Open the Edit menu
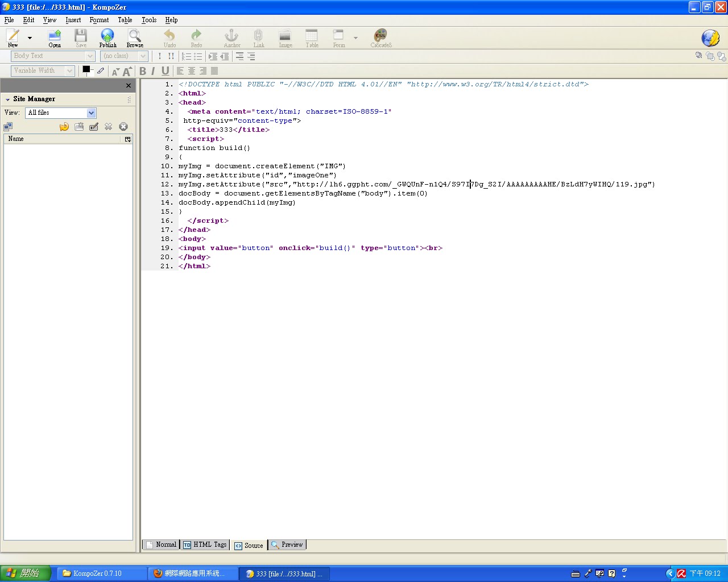The image size is (728, 582). [28, 20]
